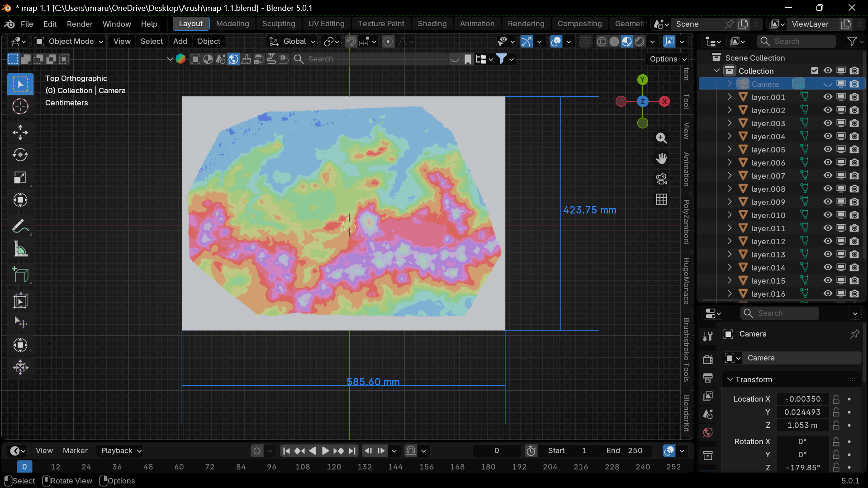Toggle camera view gizmo icon
The image size is (868, 488).
(x=661, y=179)
